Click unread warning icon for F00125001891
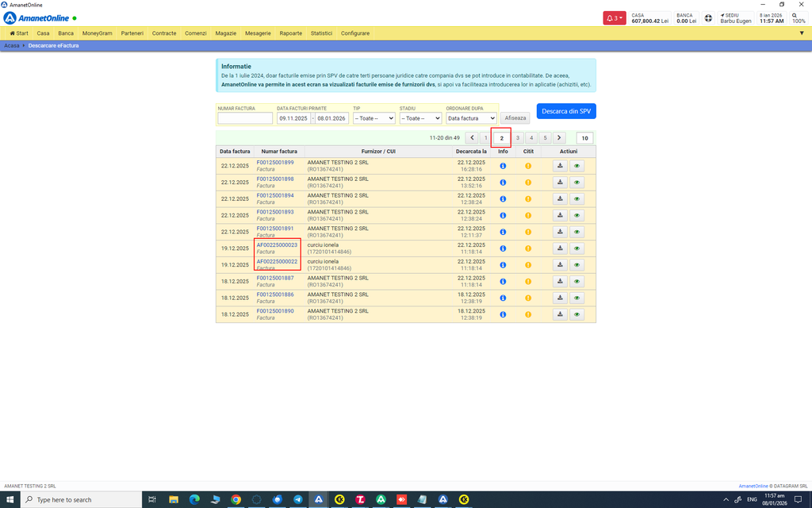Image resolution: width=812 pixels, height=508 pixels. [x=528, y=232]
